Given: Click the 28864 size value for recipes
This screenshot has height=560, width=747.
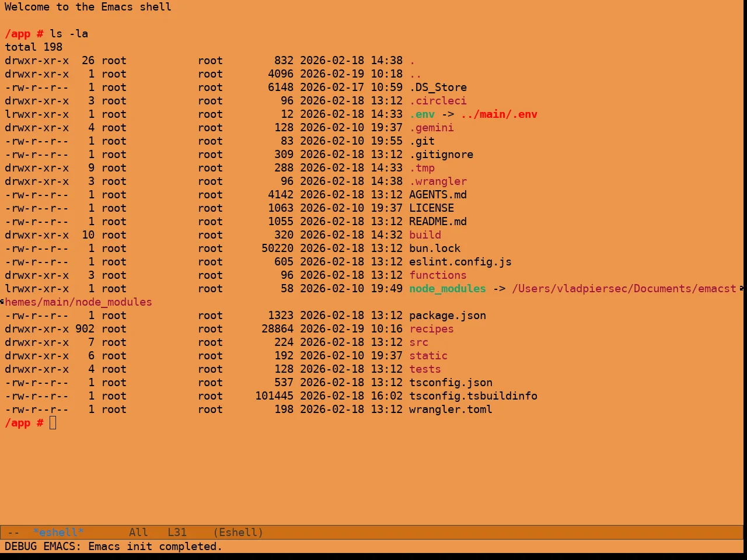Looking at the screenshot, I should (x=278, y=329).
